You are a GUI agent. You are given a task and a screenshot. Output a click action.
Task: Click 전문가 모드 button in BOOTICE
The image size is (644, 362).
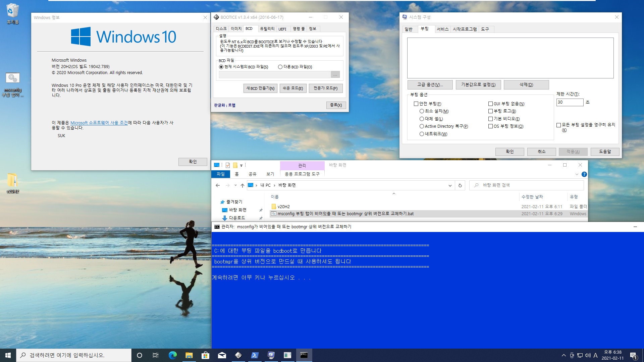point(325,88)
